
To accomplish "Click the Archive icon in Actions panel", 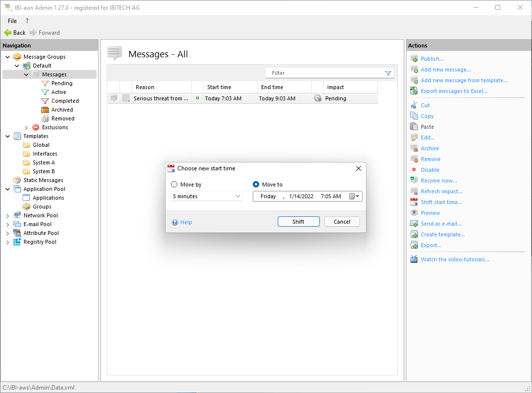I will [414, 148].
